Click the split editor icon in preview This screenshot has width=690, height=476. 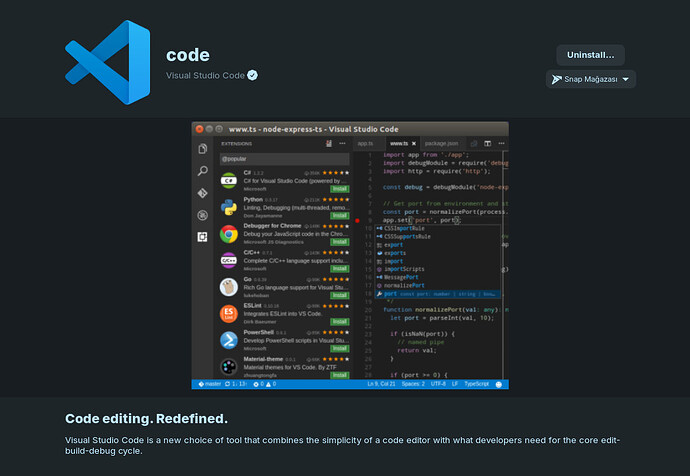pos(488,143)
